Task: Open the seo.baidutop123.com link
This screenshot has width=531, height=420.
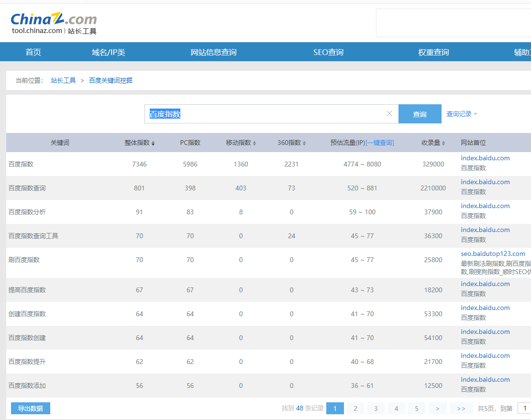Action: click(493, 254)
